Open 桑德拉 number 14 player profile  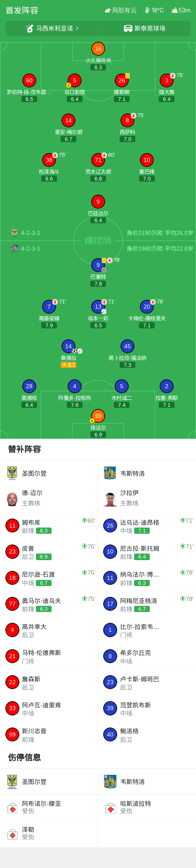tap(68, 346)
